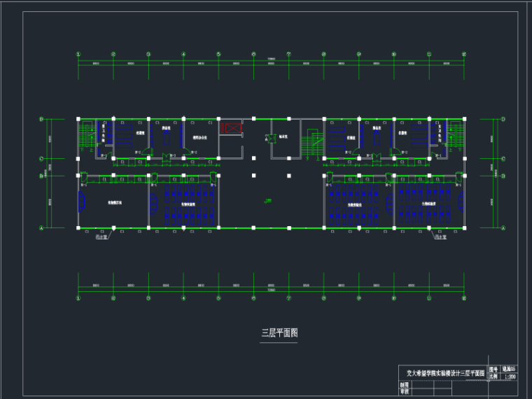Select the bottom overall dimension line text
The height and width of the screenshot is (399, 532).
click(271, 289)
